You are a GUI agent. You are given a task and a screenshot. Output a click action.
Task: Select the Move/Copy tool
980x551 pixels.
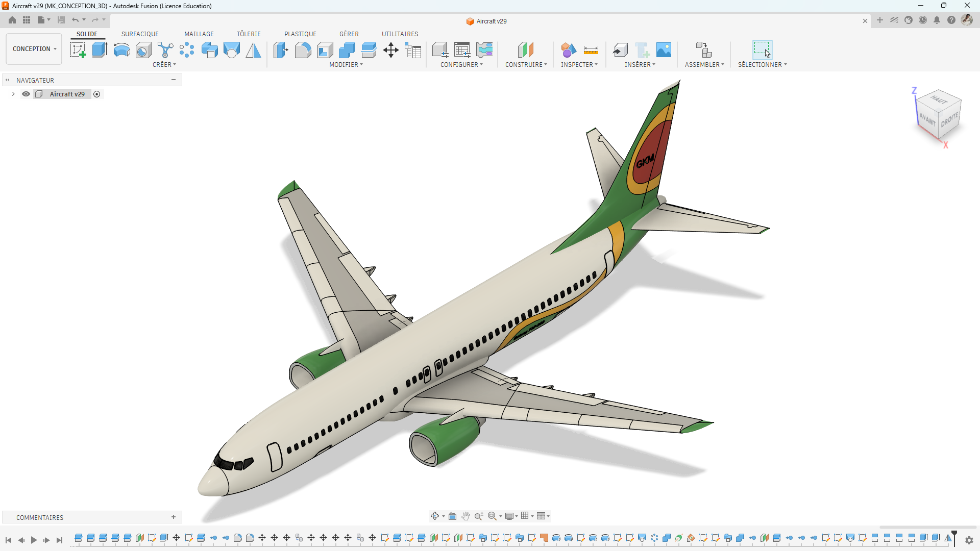pyautogui.click(x=390, y=50)
